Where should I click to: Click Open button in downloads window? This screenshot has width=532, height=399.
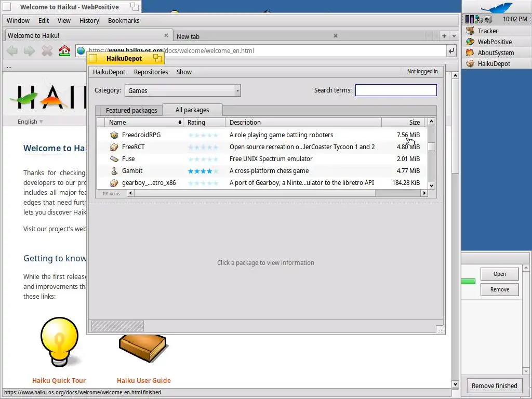499,274
